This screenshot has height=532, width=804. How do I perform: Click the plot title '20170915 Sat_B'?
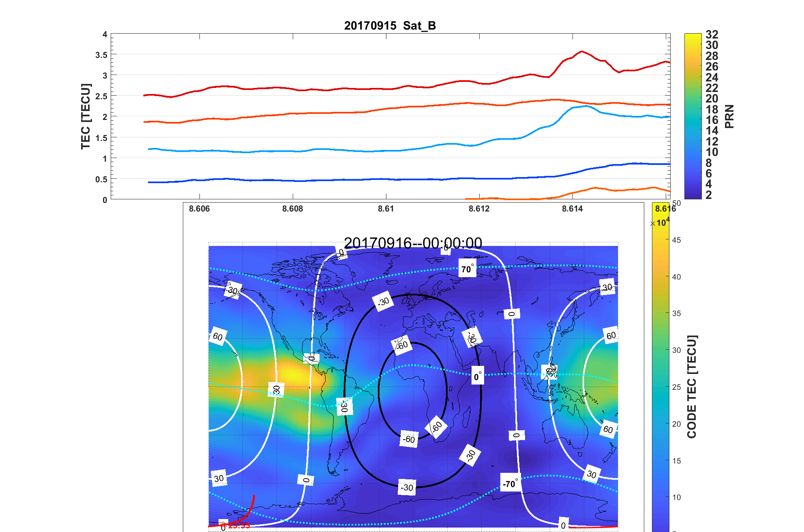point(390,26)
